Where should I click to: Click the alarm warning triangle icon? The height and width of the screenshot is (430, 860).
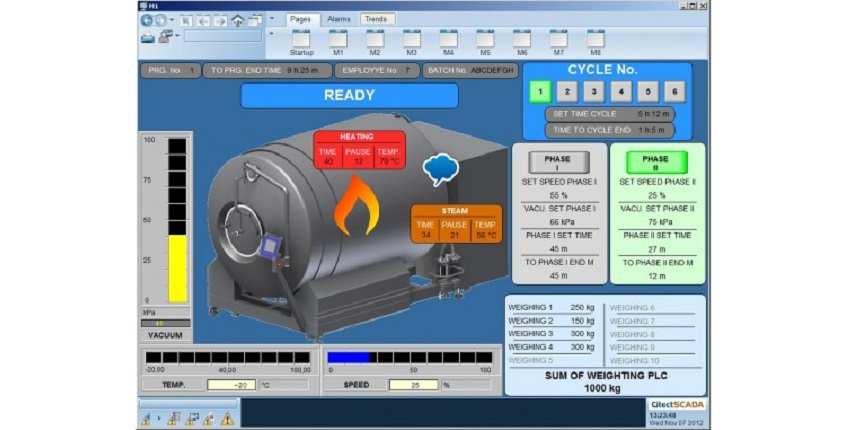pyautogui.click(x=227, y=418)
